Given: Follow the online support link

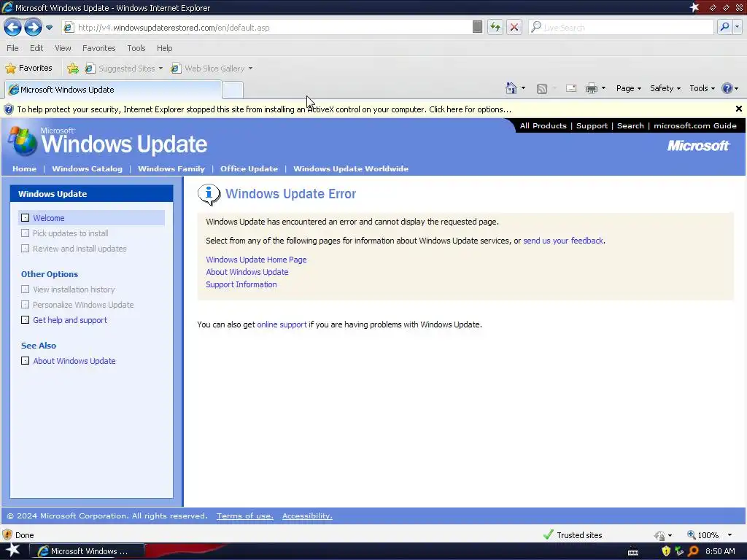Looking at the screenshot, I should (282, 324).
